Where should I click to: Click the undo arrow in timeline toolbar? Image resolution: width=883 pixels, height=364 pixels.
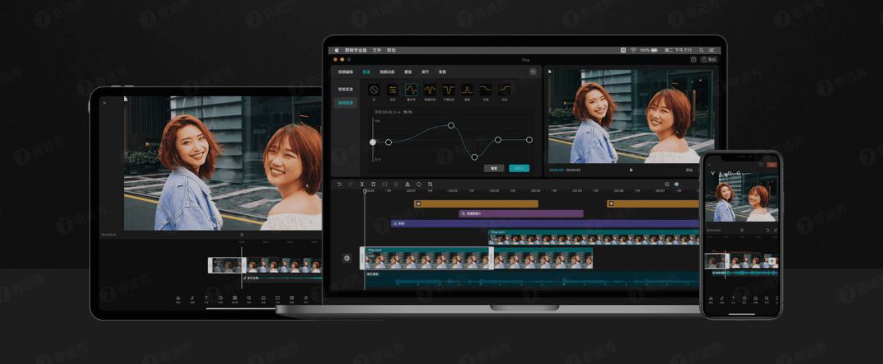pos(339,184)
